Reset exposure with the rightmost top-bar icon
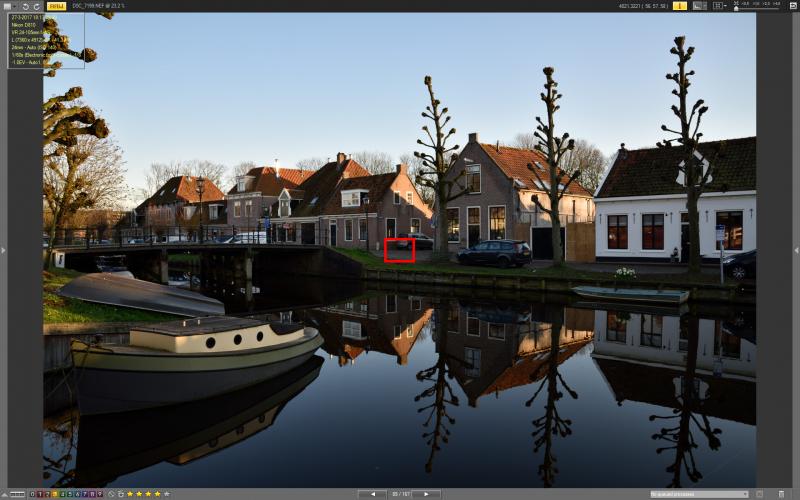 pyautogui.click(x=792, y=6)
